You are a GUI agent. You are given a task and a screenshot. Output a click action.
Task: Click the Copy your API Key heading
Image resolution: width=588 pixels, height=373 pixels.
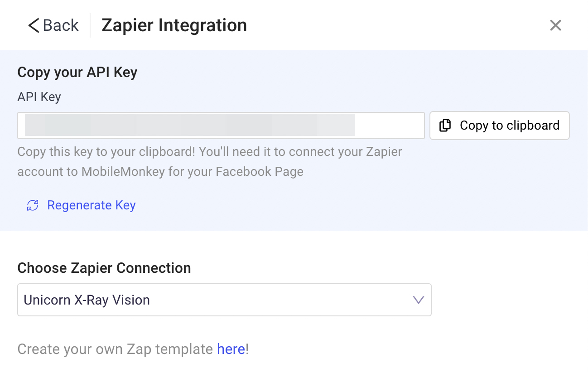(x=77, y=73)
